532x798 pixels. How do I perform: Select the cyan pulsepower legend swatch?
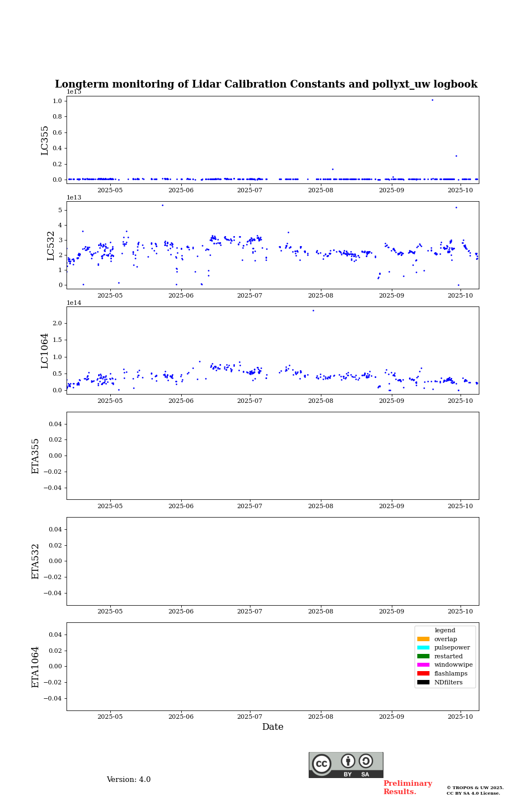tap(423, 648)
